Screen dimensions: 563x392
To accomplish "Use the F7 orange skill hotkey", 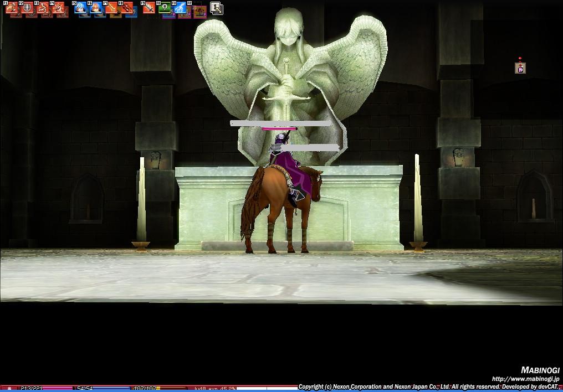I will click(111, 7).
